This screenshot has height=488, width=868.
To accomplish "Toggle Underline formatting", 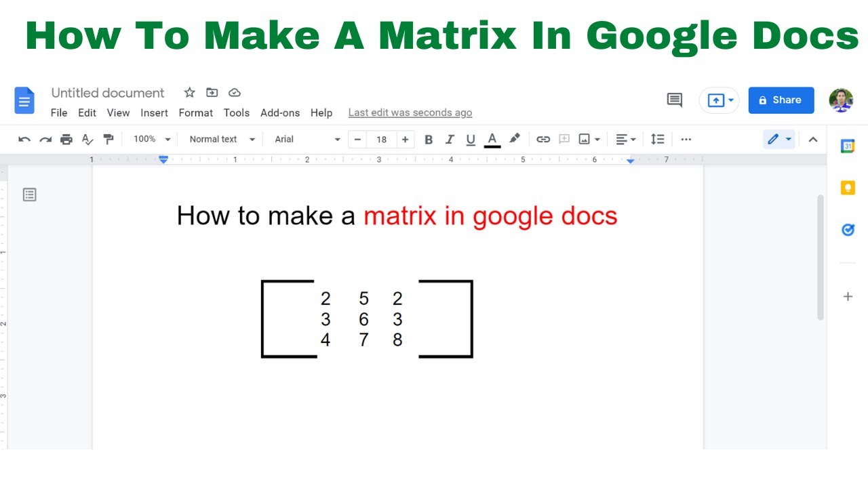I will pyautogui.click(x=471, y=140).
